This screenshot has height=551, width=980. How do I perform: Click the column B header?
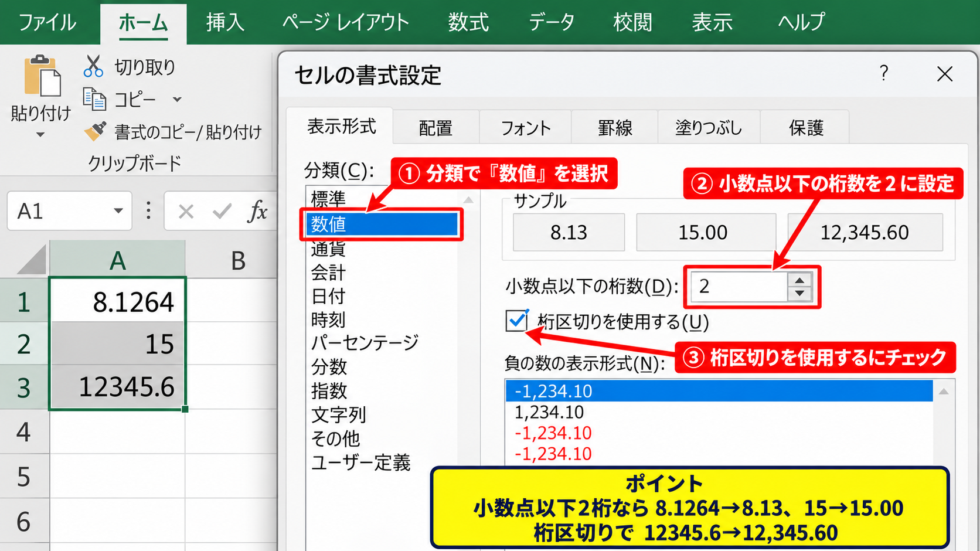tap(237, 260)
